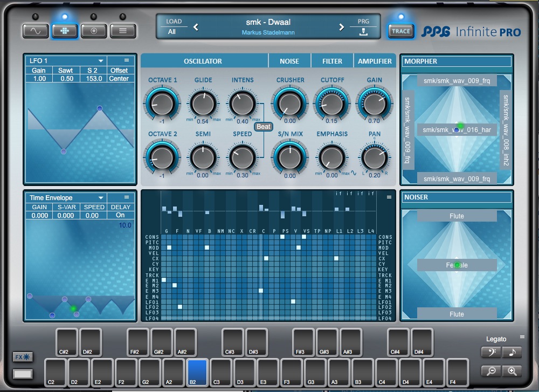Image resolution: width=539 pixels, height=392 pixels.
Task: Switch to the FILTER tab
Action: click(332, 61)
